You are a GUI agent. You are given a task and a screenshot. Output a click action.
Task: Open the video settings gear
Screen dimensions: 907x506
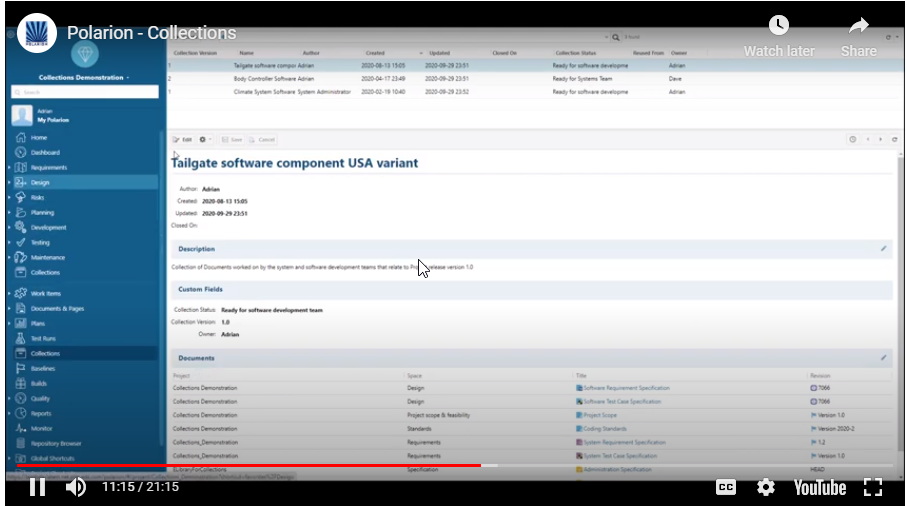pyautogui.click(x=766, y=487)
